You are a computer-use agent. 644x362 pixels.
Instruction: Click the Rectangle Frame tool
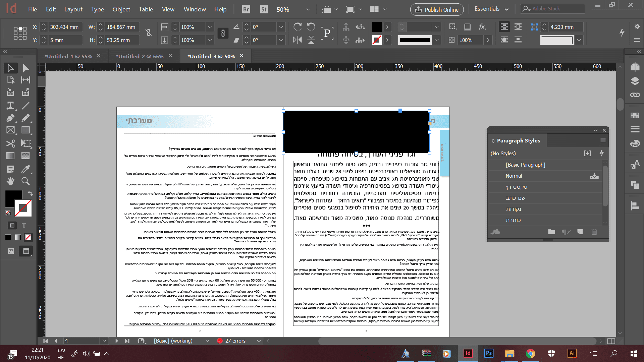click(x=10, y=130)
